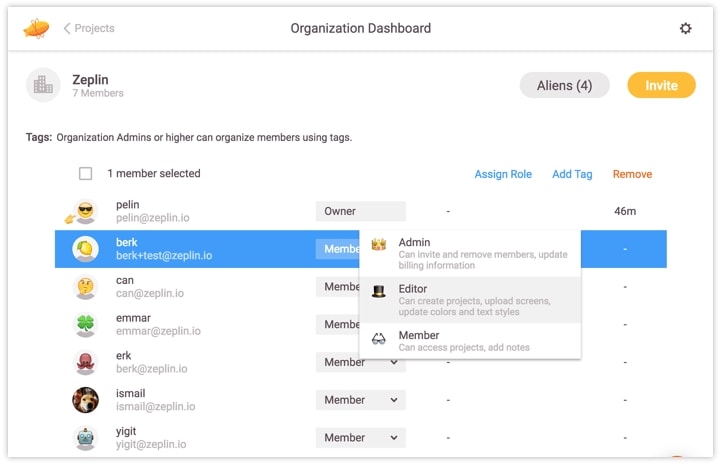The height and width of the screenshot is (466, 720).
Task: Click the 46m value in pelin's row
Action: (625, 211)
